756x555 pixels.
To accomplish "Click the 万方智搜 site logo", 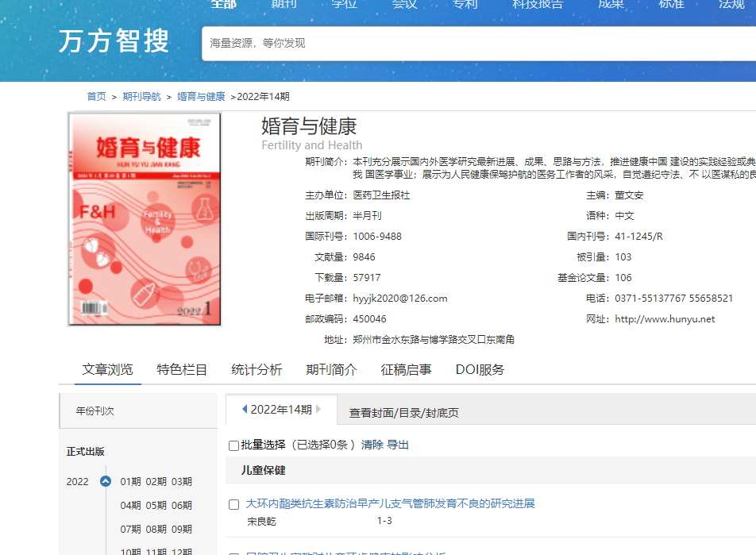I will coord(114,41).
